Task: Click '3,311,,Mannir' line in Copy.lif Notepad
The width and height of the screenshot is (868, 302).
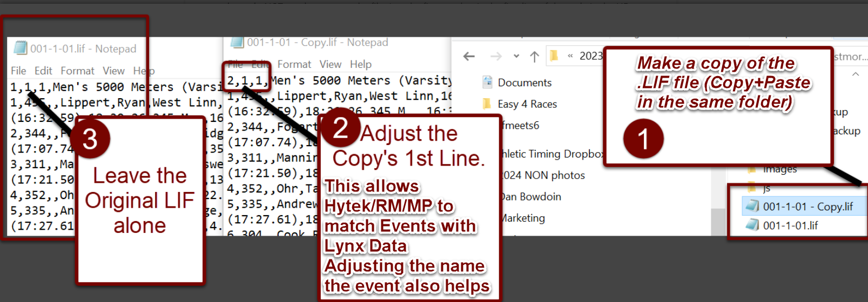Action: 272,158
